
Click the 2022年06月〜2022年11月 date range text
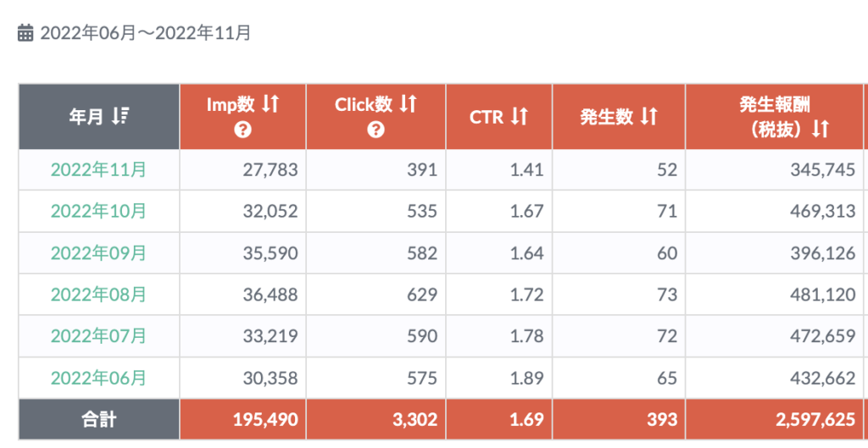(x=145, y=33)
